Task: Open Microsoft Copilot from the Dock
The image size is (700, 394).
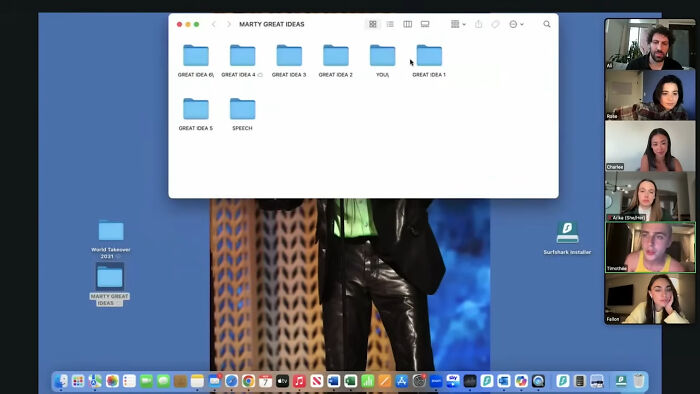Action: [x=521, y=381]
